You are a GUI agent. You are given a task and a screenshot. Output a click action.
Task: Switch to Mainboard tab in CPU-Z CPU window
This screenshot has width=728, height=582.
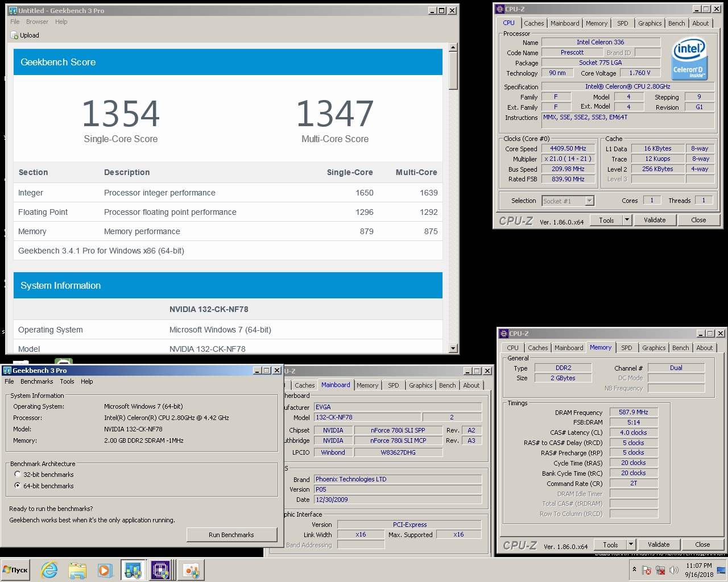pyautogui.click(x=565, y=23)
